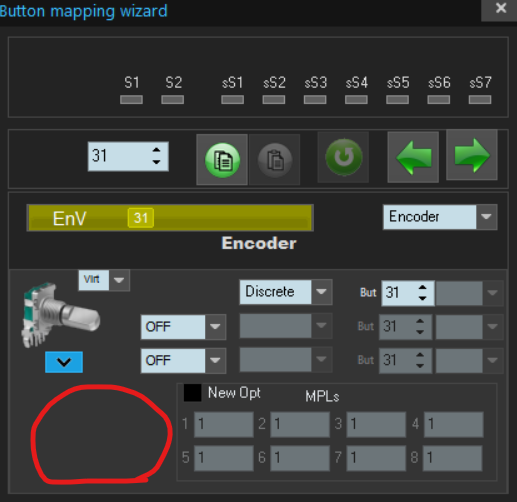Decrease the active But 31 value
Viewport: 517px width, 502px height.
point(423,298)
